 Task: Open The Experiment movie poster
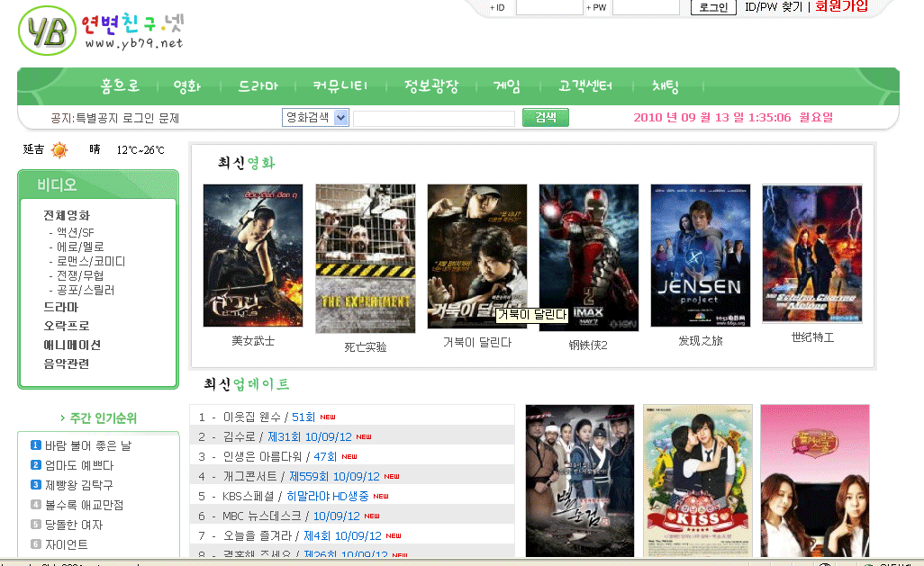click(x=366, y=258)
